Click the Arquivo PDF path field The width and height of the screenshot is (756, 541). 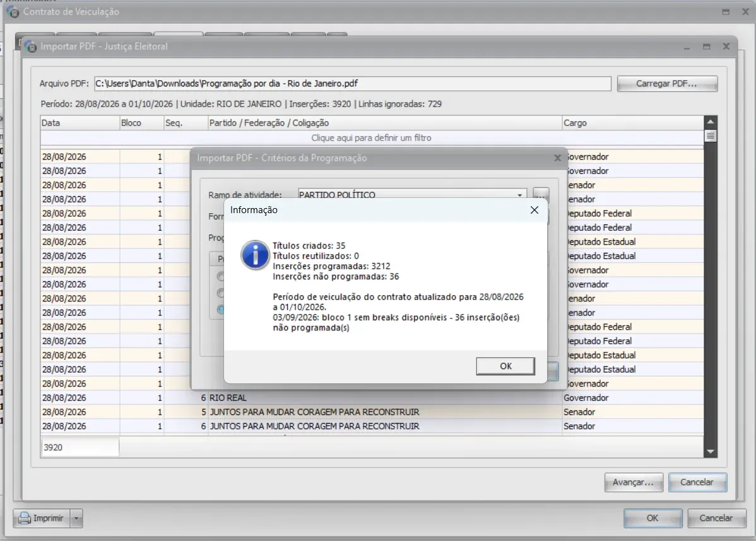tap(353, 84)
